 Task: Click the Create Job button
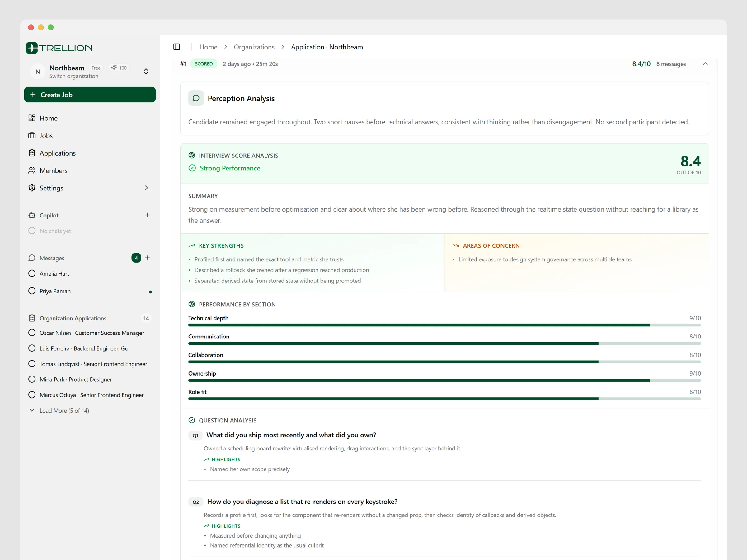click(x=90, y=95)
